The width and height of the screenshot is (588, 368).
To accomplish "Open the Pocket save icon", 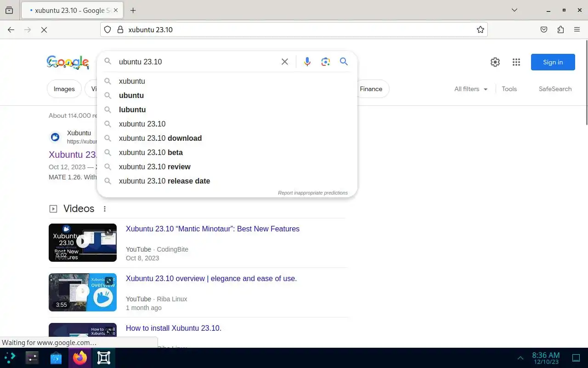I will pyautogui.click(x=544, y=29).
